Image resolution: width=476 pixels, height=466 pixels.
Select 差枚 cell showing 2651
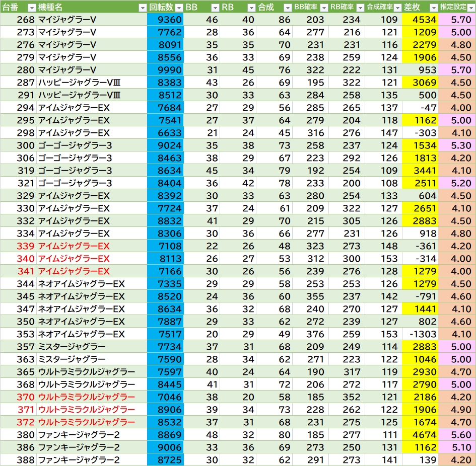point(420,208)
